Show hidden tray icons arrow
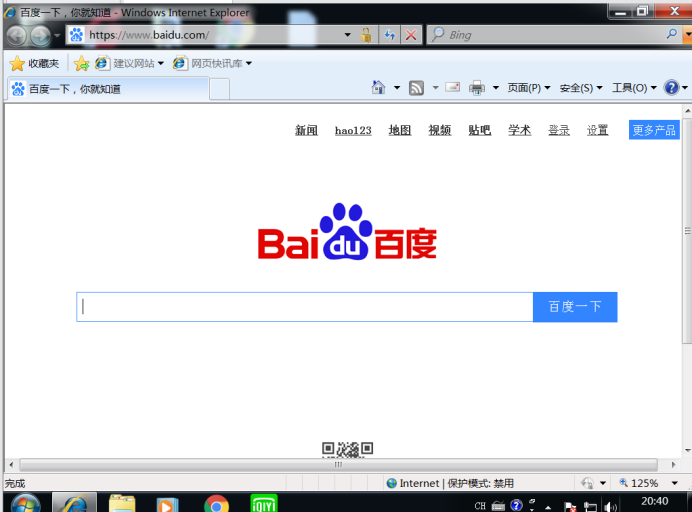 548,507
